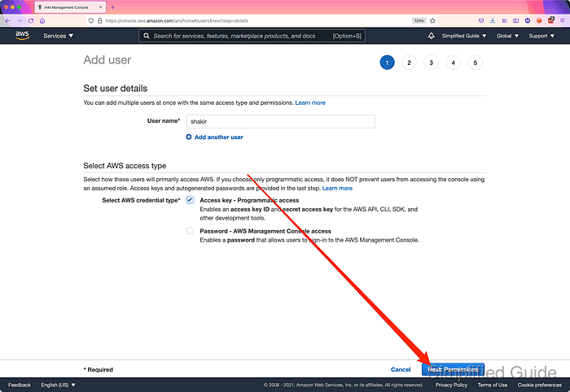Image resolution: width=570 pixels, height=392 pixels.
Task: Go to wizard step 1
Action: [x=387, y=63]
